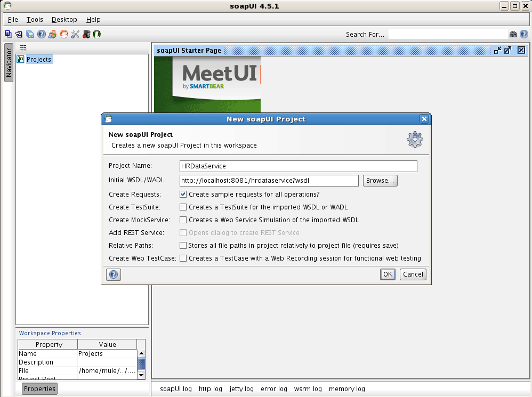
Task: Confirm the dialog with the OK button
Action: click(388, 274)
